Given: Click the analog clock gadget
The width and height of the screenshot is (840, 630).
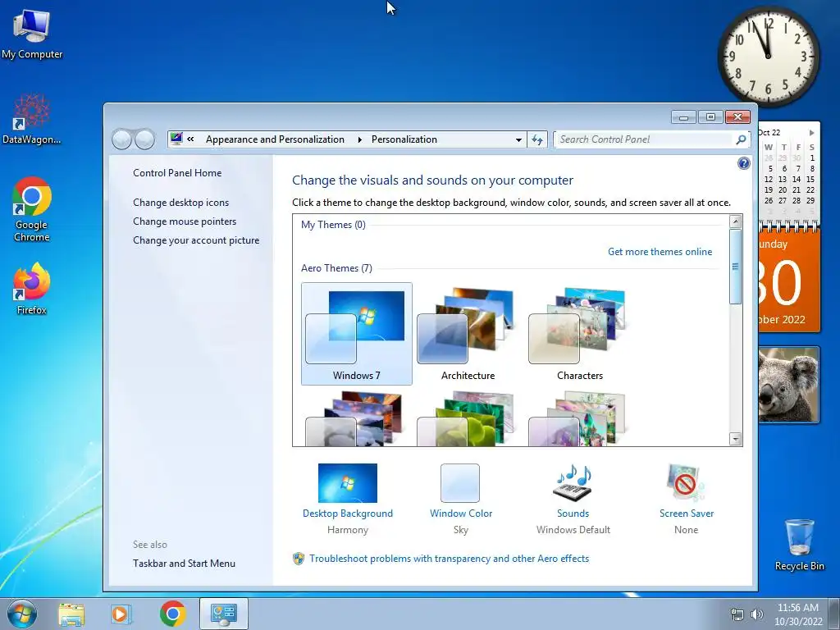Looking at the screenshot, I should (x=768, y=55).
